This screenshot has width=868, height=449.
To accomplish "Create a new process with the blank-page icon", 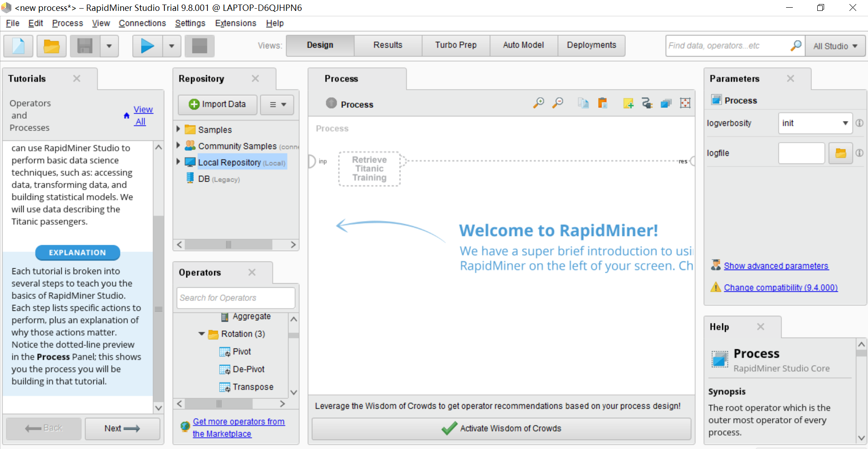I will (19, 46).
